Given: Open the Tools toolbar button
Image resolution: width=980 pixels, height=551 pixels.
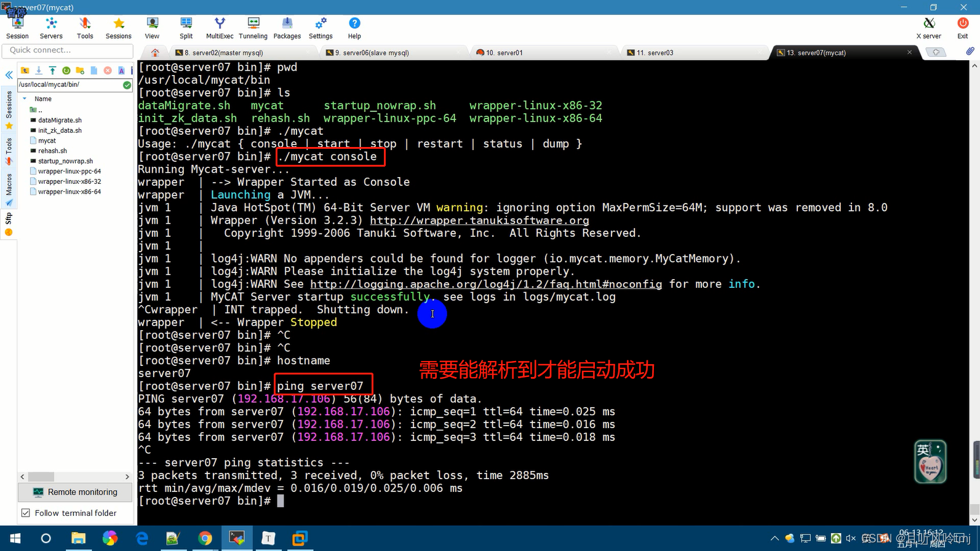Looking at the screenshot, I should click(85, 28).
